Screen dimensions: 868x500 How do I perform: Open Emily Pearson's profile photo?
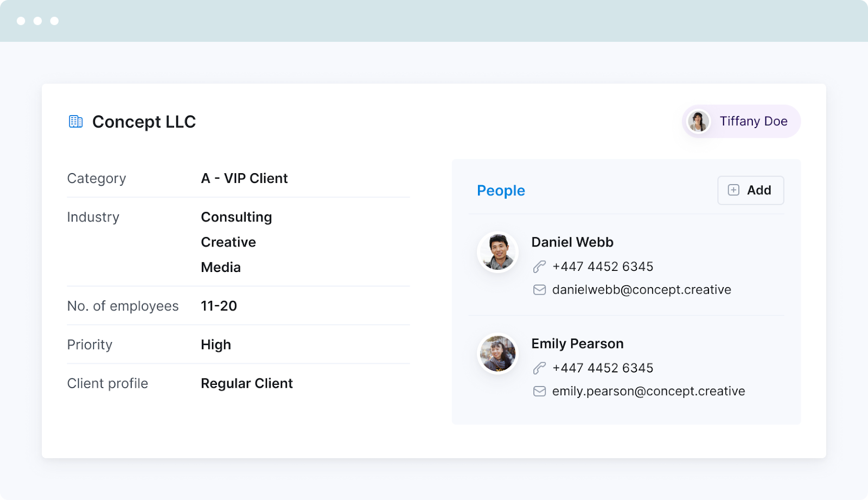(497, 353)
